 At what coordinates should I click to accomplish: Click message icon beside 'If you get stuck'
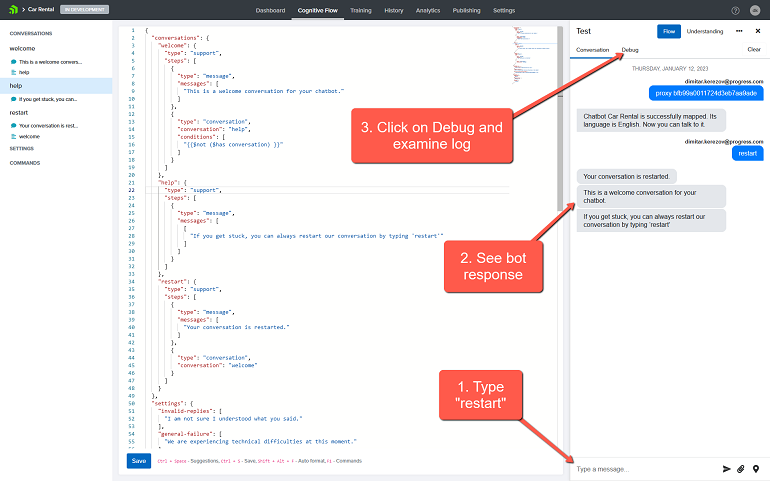[x=13, y=99]
